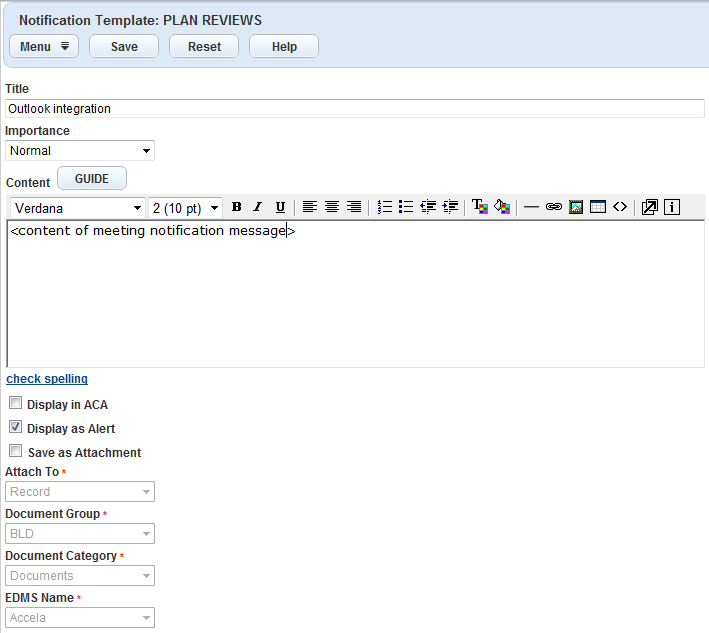Click the Save button
The image size is (709, 633).
coord(124,47)
